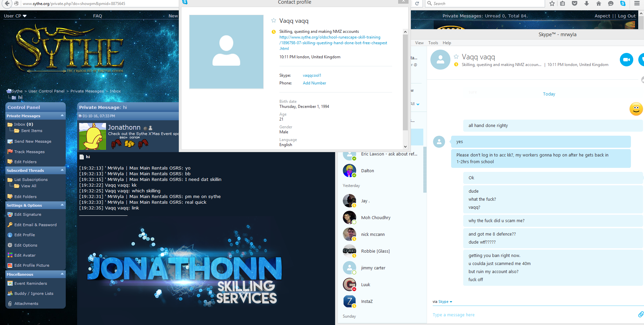Toggle favorite star in Contact profile popup
The width and height of the screenshot is (644, 325).
tap(274, 20)
